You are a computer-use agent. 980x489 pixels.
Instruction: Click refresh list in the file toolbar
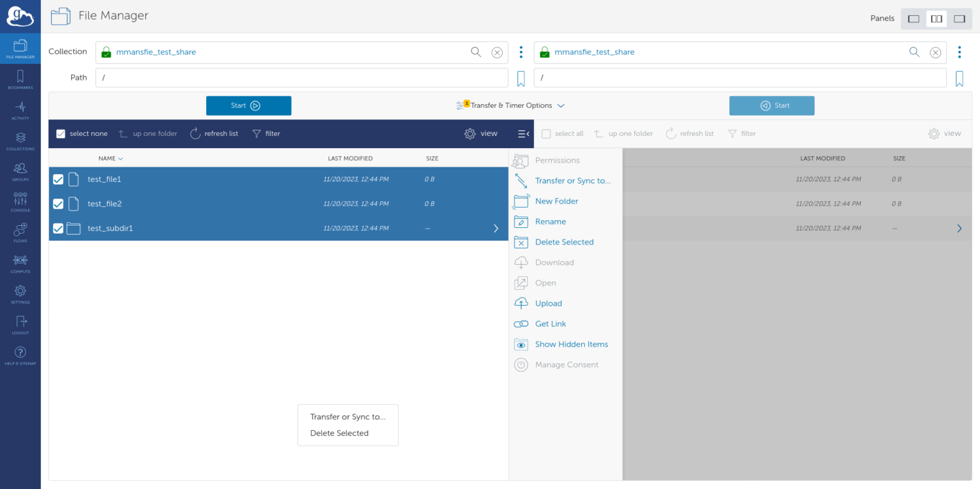pyautogui.click(x=214, y=133)
